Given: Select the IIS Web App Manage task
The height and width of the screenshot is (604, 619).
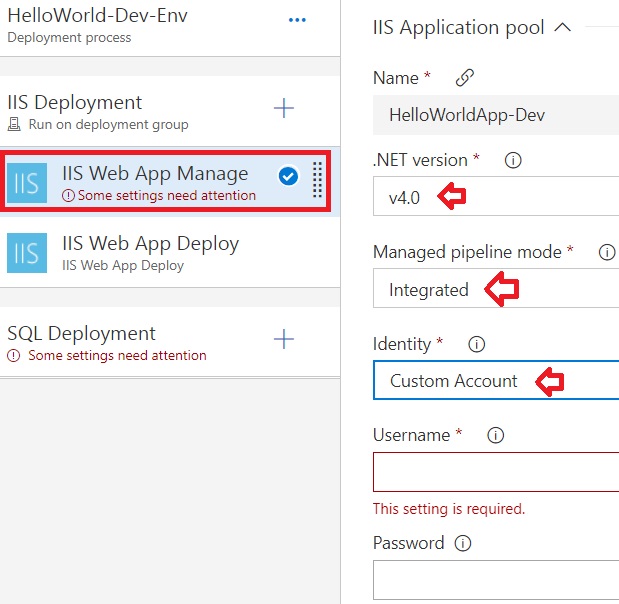Looking at the screenshot, I should pyautogui.click(x=166, y=182).
